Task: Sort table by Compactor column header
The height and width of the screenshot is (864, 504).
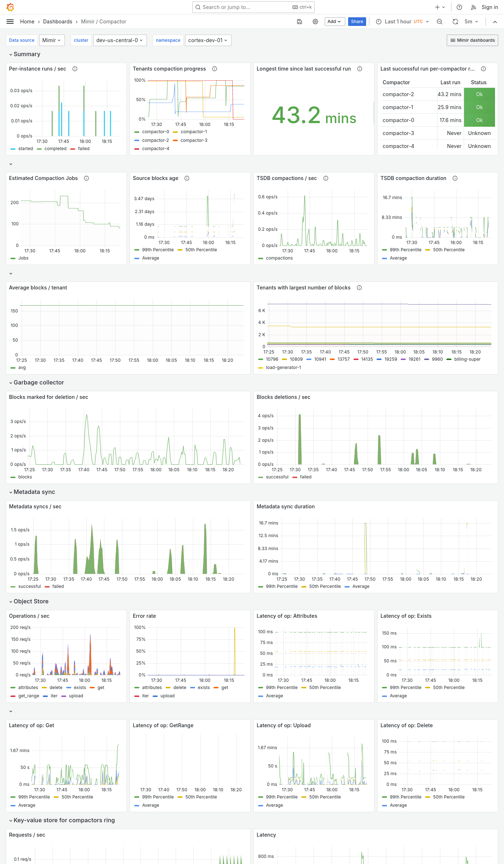Action: point(396,82)
